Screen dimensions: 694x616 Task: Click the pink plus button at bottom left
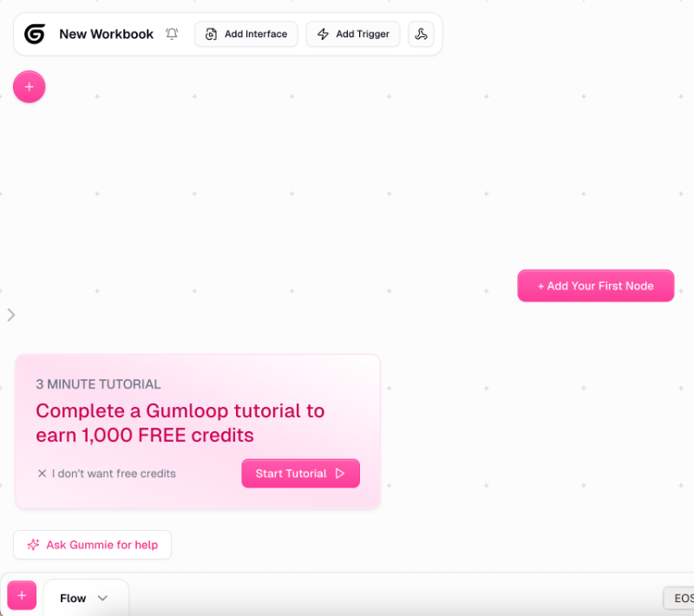[x=21, y=595]
